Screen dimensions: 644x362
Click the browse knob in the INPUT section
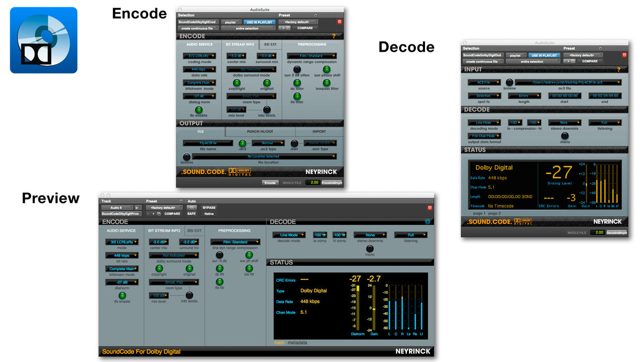pos(509,82)
